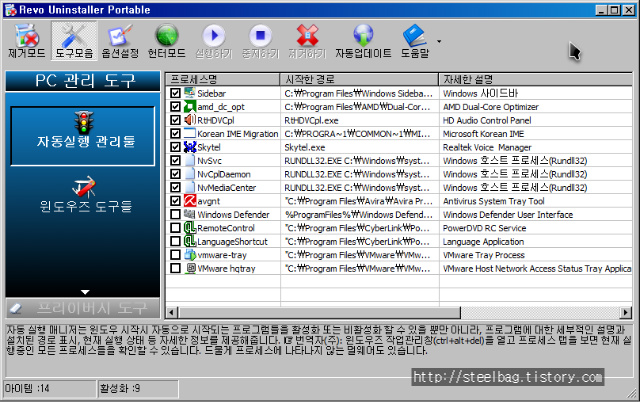Sort by 프로세스명 column header
The image size is (640, 402).
tap(223, 79)
